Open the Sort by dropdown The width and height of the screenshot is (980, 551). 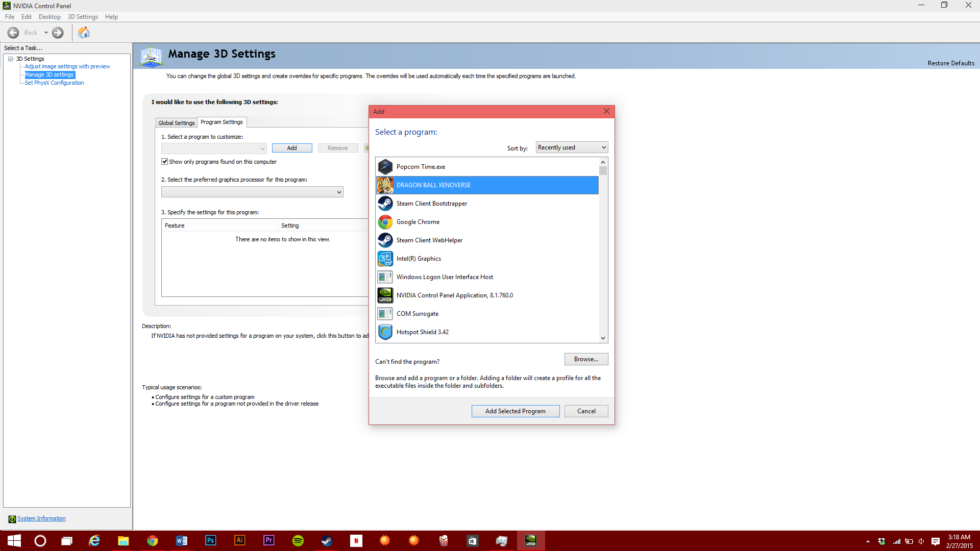click(572, 147)
